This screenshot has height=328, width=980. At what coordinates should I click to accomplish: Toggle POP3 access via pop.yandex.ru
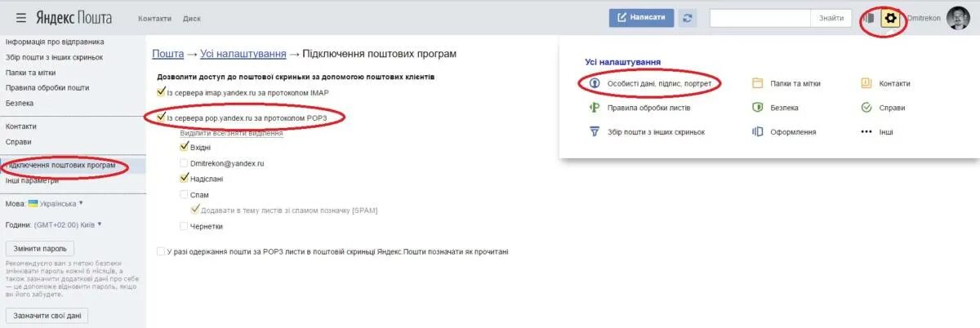[x=161, y=118]
